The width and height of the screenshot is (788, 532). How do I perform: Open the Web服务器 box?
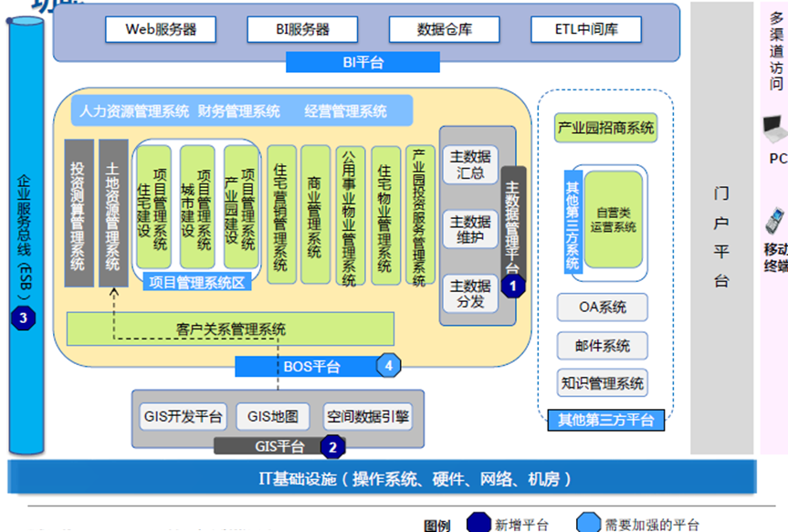pos(161,29)
